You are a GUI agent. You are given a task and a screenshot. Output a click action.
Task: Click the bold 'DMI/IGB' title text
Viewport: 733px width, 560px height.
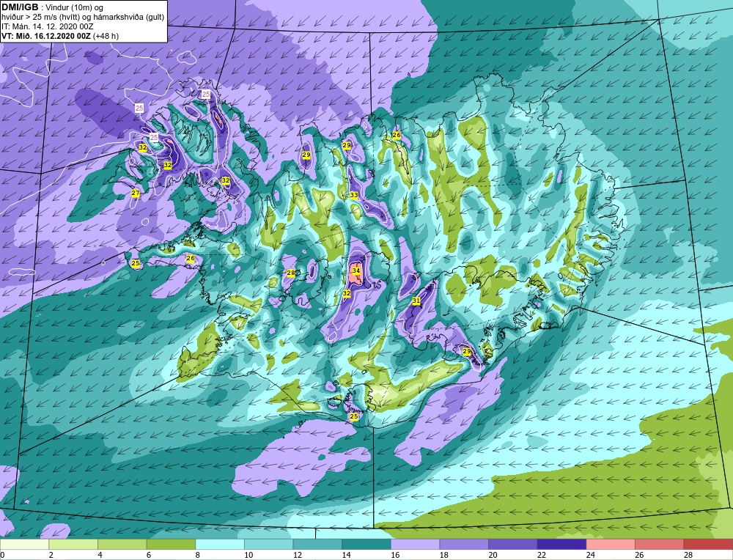[x=20, y=7]
